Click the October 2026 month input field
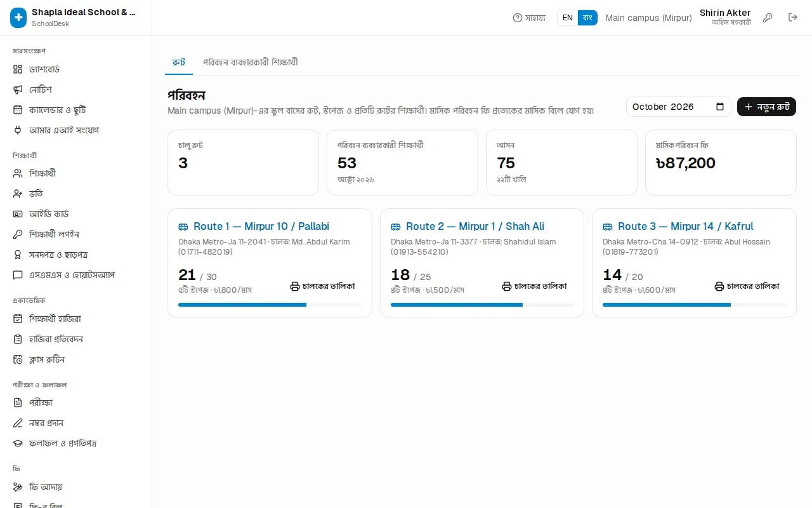The image size is (812, 508). click(678, 107)
